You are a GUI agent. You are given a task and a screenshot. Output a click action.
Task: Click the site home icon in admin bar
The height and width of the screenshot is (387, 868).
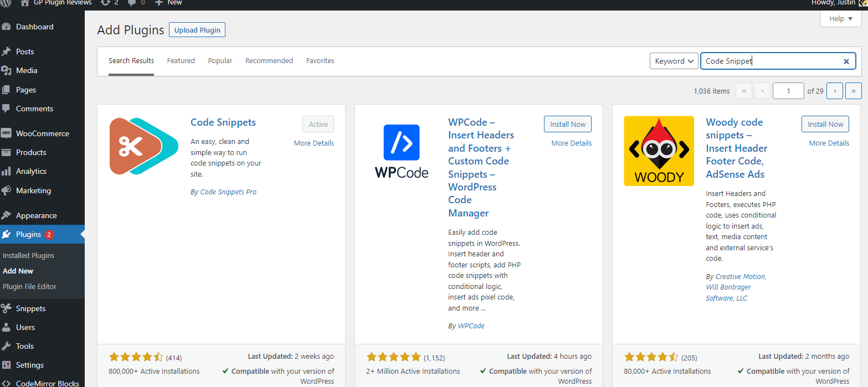(x=25, y=3)
